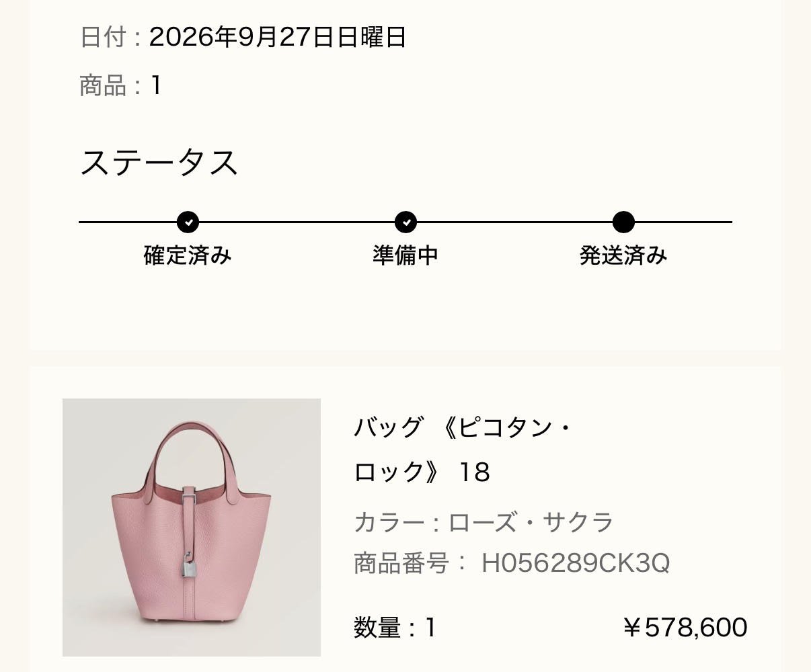Image resolution: width=811 pixels, height=672 pixels.
Task: Select the order date 2026年9月27日日曜日
Action: 278,37
